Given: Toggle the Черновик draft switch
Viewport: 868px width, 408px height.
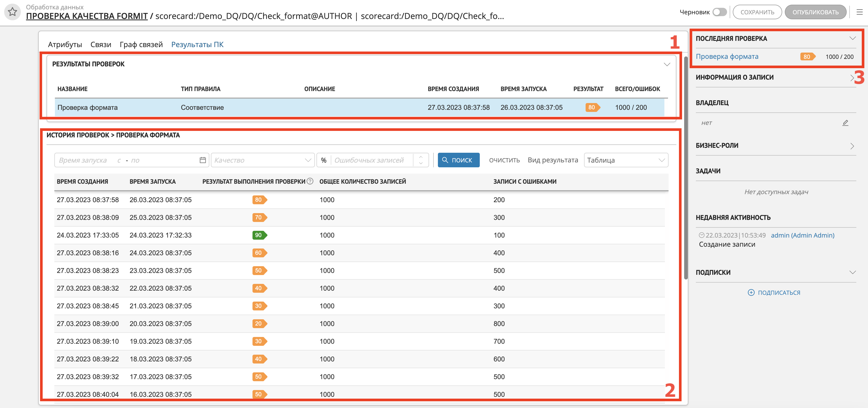Looking at the screenshot, I should [x=720, y=12].
